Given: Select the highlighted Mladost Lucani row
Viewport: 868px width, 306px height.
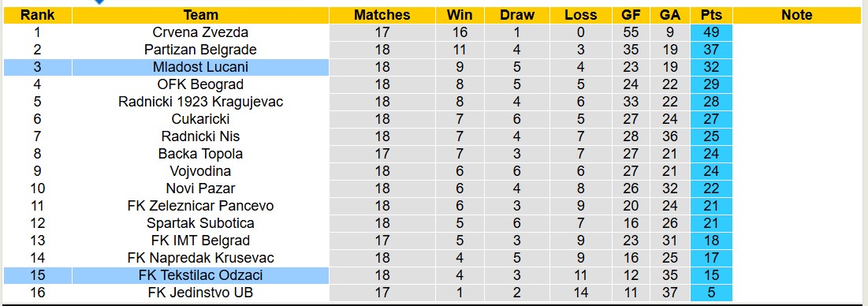Looking at the screenshot, I should point(368,68).
